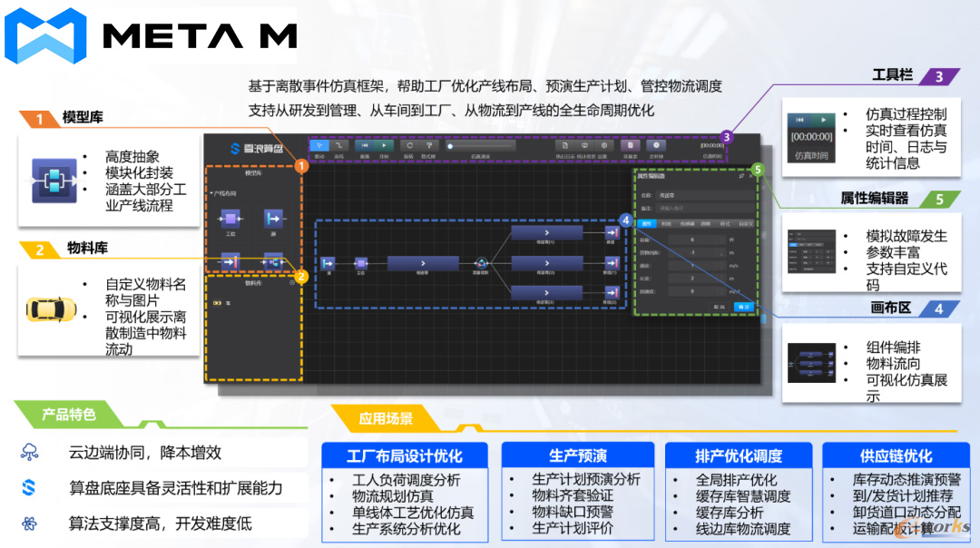Select the 车 material item in 物料库

221,303
